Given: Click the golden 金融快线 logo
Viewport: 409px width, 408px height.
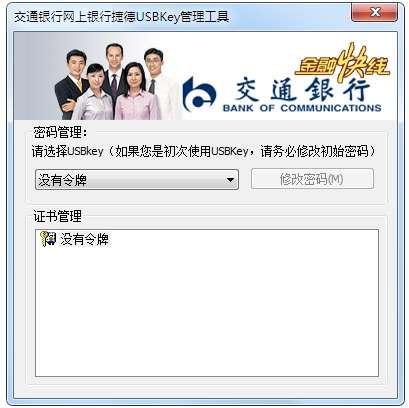Looking at the screenshot, I should tap(342, 63).
